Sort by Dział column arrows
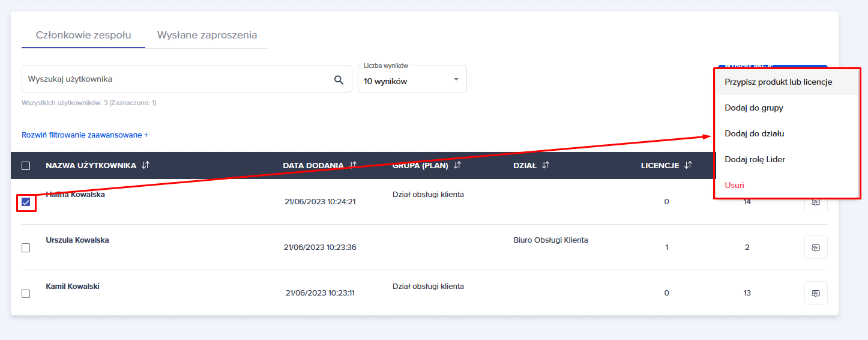 tap(546, 166)
